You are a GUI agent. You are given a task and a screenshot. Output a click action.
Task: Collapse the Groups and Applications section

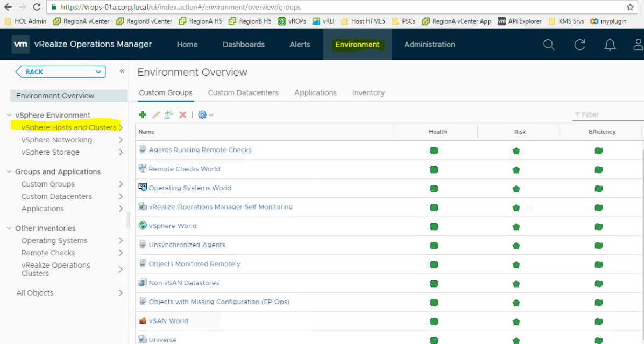tap(9, 171)
